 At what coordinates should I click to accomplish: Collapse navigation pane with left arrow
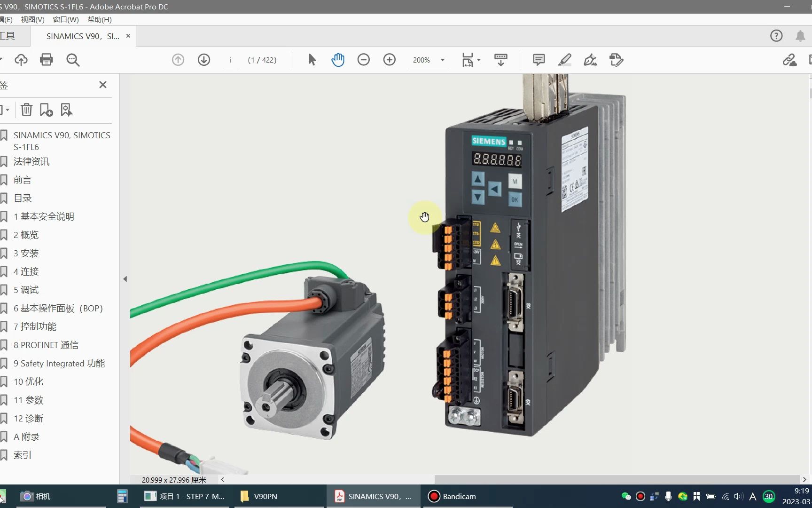[x=125, y=279]
